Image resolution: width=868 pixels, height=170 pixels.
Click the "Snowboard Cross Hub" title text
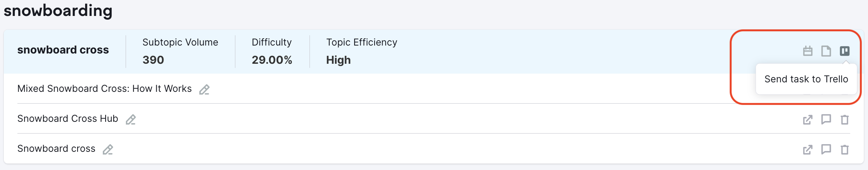click(x=68, y=119)
